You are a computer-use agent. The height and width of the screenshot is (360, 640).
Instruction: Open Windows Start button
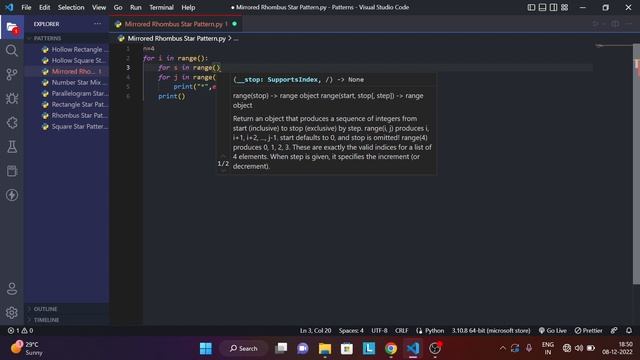pyautogui.click(x=206, y=348)
